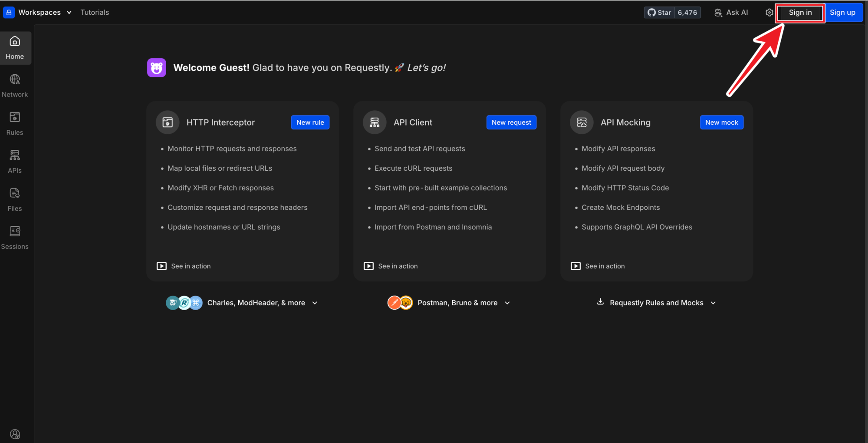Go to APIs in the sidebar

coord(15,161)
